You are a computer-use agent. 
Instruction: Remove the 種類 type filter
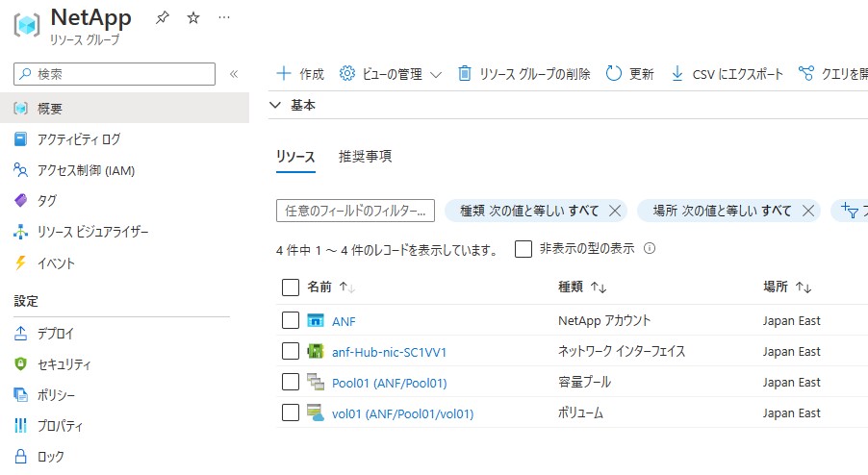(x=615, y=211)
